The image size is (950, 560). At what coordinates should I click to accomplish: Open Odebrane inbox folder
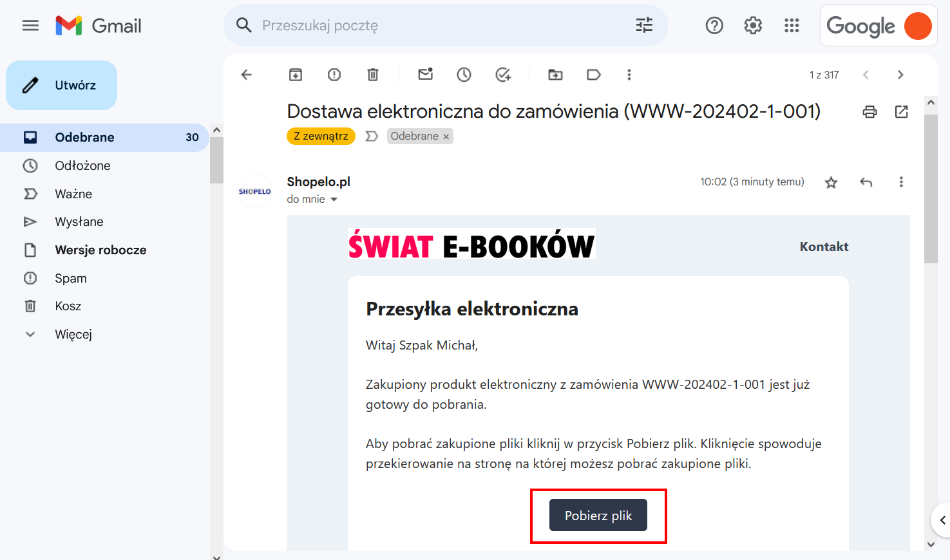pyautogui.click(x=104, y=137)
